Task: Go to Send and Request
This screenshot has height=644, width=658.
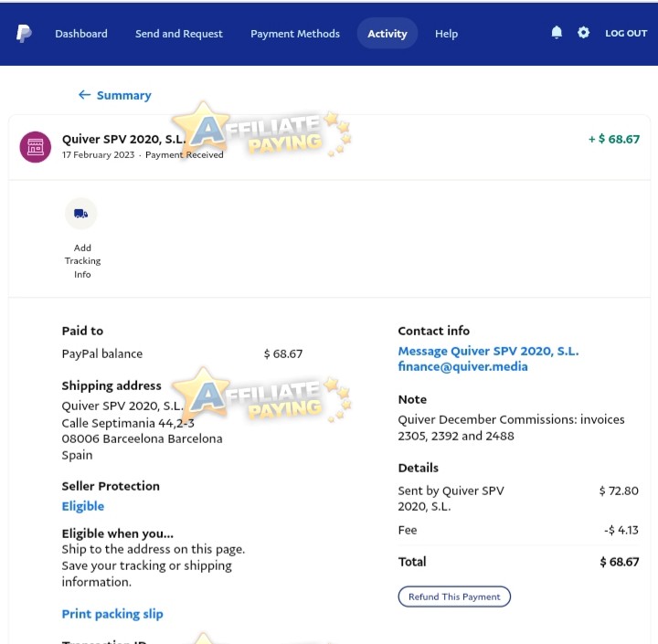Action: [179, 34]
